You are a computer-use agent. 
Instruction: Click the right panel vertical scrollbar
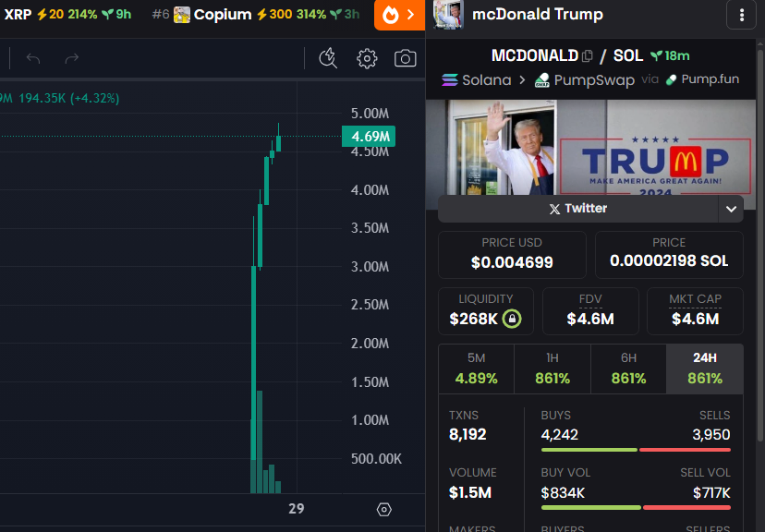click(760, 244)
